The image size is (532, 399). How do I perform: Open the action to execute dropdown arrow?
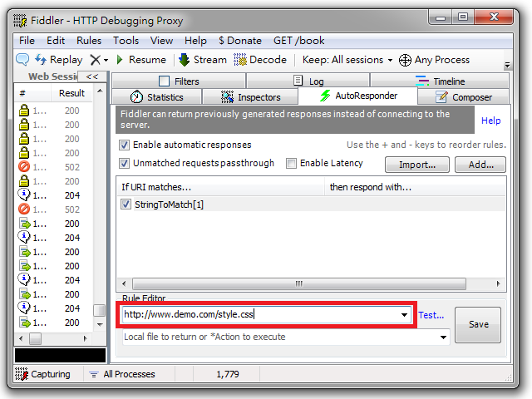pyautogui.click(x=443, y=337)
